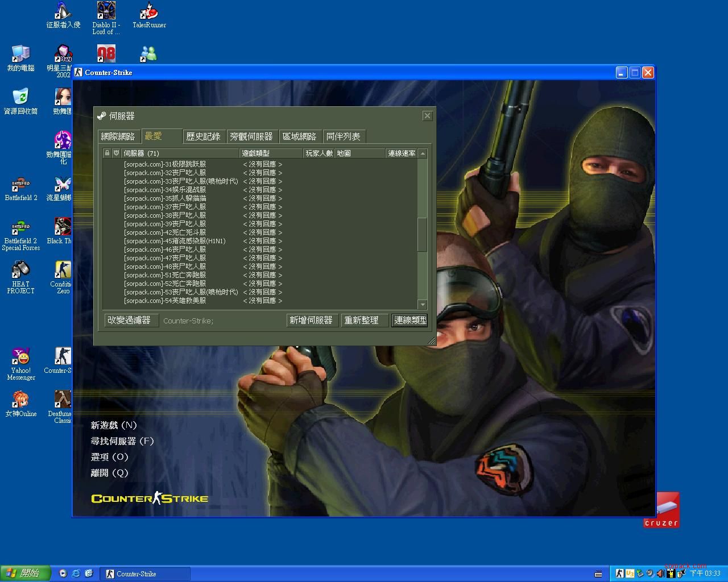
Task: Switch to the 歷史記錄 tab
Action: pyautogui.click(x=203, y=136)
